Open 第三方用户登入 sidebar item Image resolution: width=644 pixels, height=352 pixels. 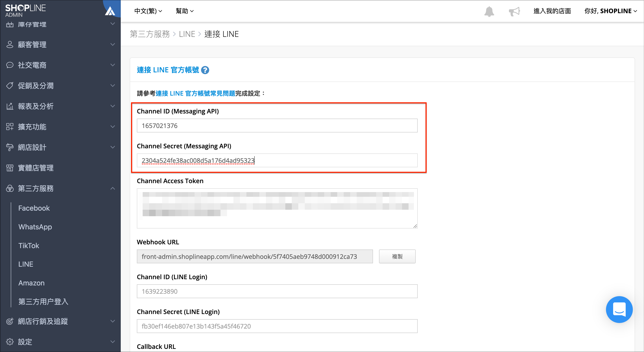[x=43, y=302]
